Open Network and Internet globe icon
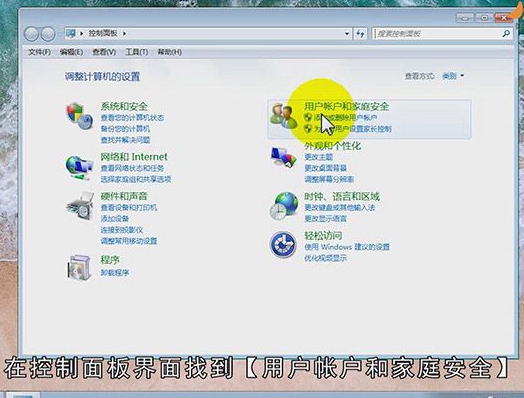Image resolution: width=524 pixels, height=398 pixels. [79, 167]
